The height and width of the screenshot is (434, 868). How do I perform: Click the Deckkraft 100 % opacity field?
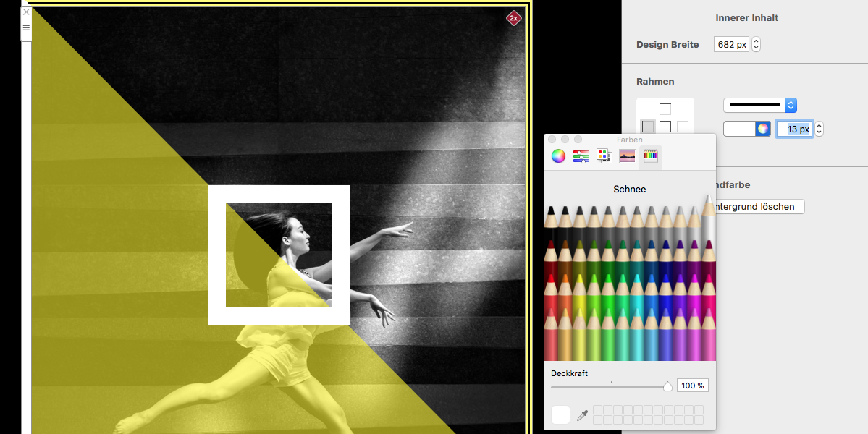(693, 386)
